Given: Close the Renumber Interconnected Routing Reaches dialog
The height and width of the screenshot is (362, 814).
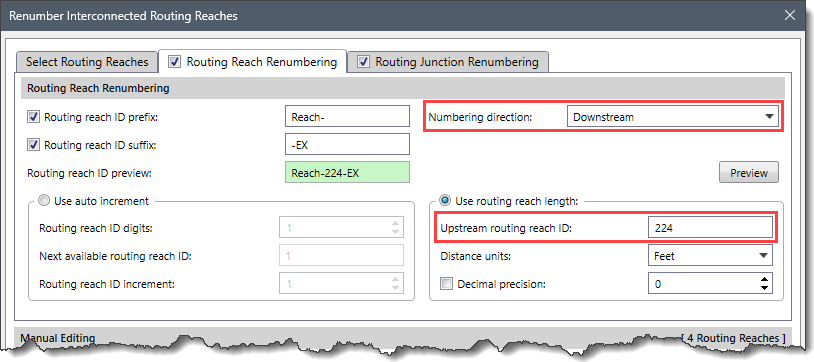Looking at the screenshot, I should [x=789, y=15].
